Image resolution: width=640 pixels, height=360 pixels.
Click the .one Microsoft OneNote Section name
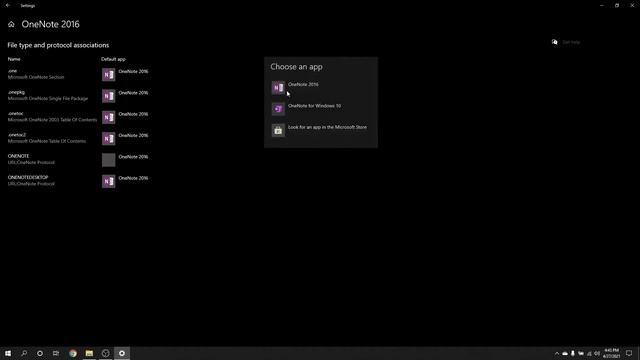click(x=36, y=74)
